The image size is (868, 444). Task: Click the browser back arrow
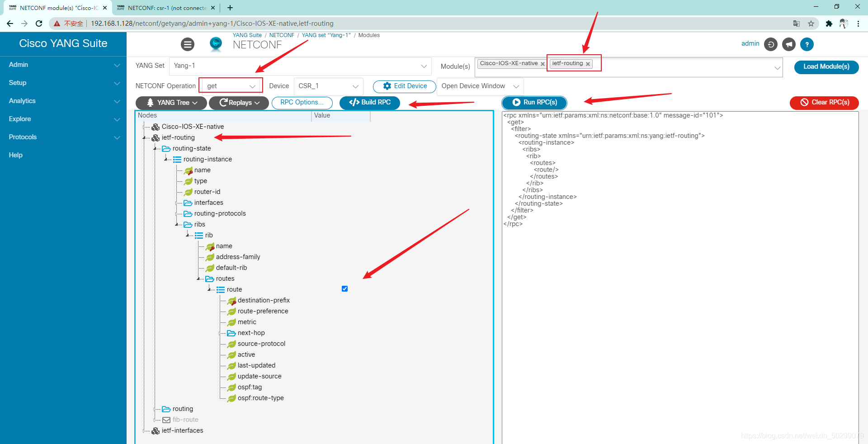[x=10, y=24]
